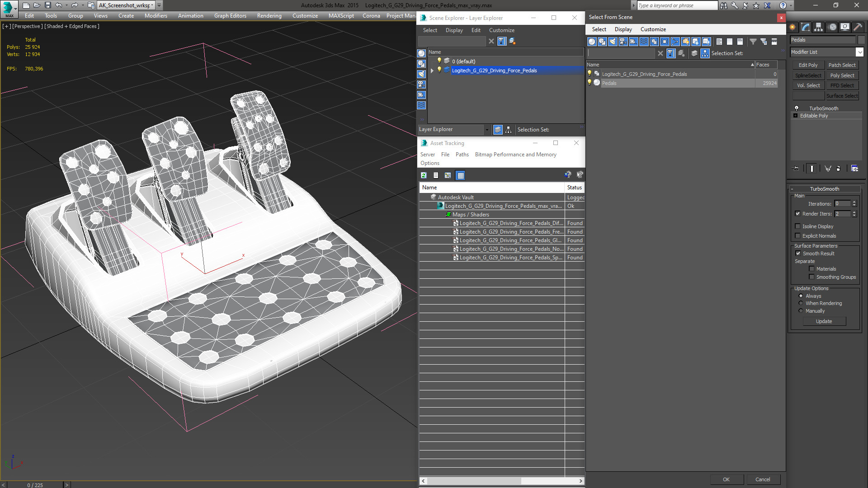Open the Modifier List dropdown
Screen dimensions: 868x488
coord(860,52)
